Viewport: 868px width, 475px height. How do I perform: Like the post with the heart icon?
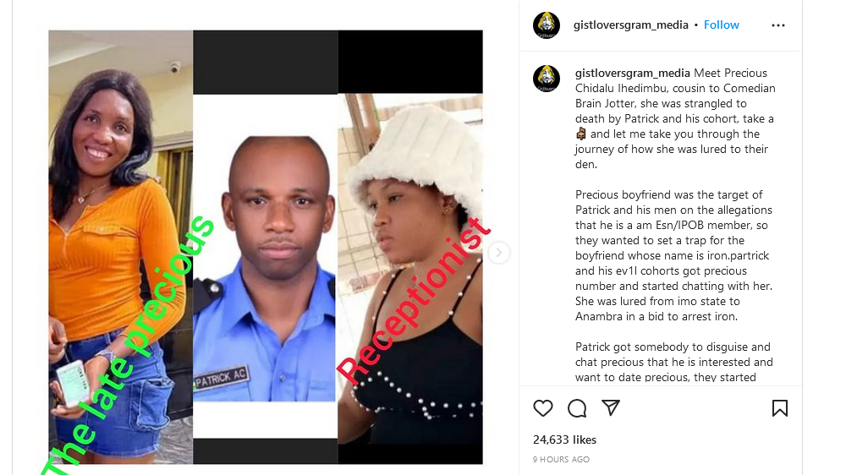(x=543, y=408)
